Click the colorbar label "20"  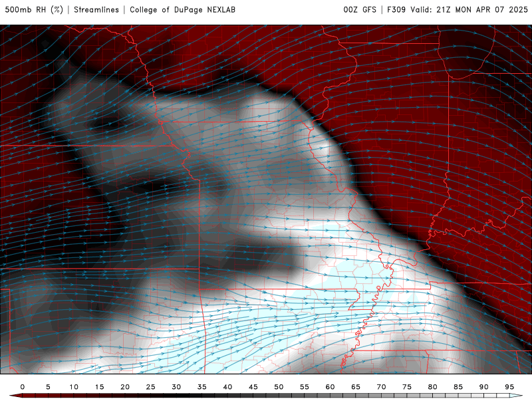point(125,387)
